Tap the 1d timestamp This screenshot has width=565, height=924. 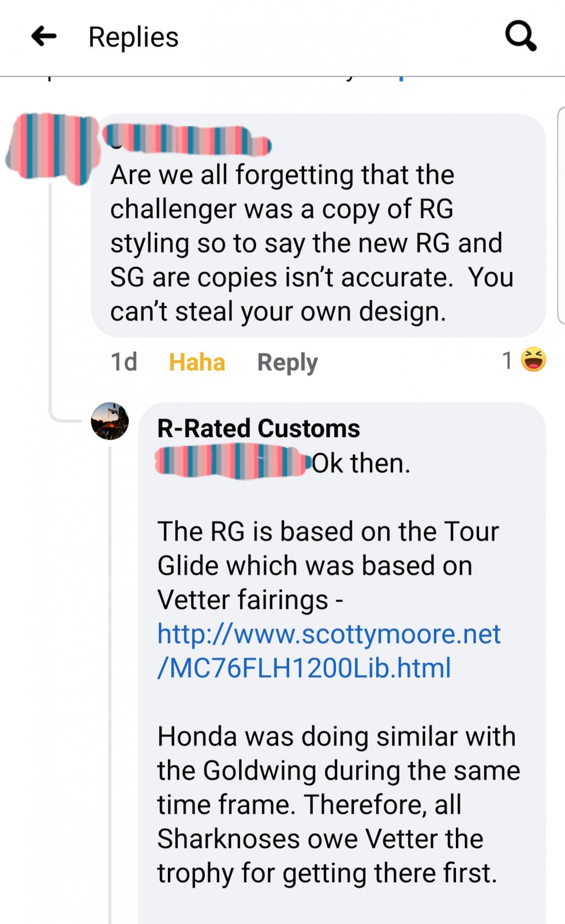(124, 362)
